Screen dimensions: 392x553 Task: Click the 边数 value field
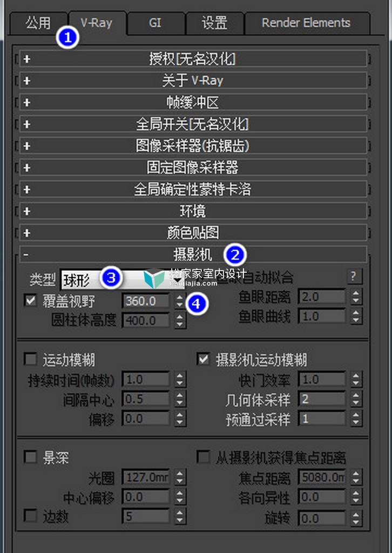pyautogui.click(x=146, y=517)
